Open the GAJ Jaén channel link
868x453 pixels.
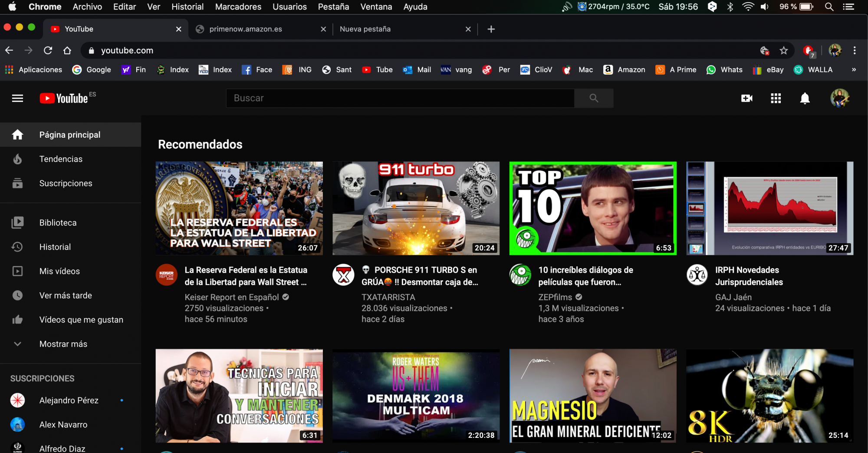(733, 297)
